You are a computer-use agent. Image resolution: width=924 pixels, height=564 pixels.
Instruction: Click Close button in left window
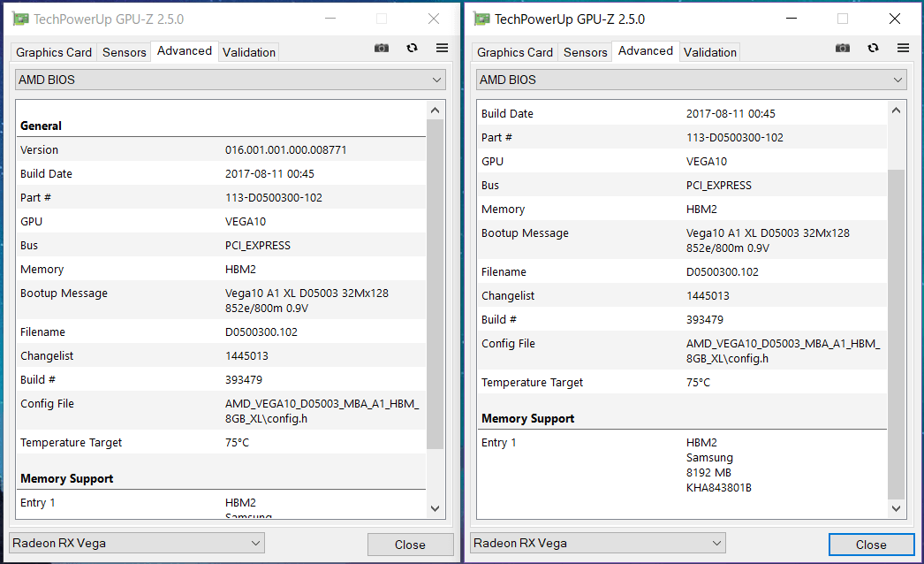(x=410, y=545)
